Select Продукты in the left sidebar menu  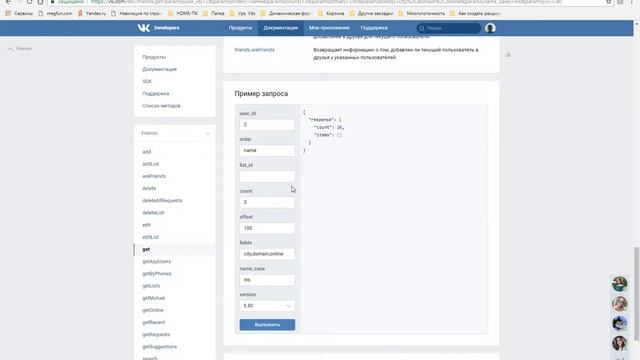coord(154,57)
